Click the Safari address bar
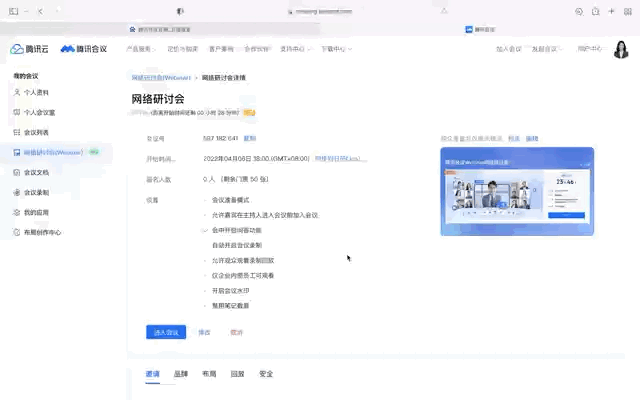Image resolution: width=640 pixels, height=400 pixels. coord(320,11)
